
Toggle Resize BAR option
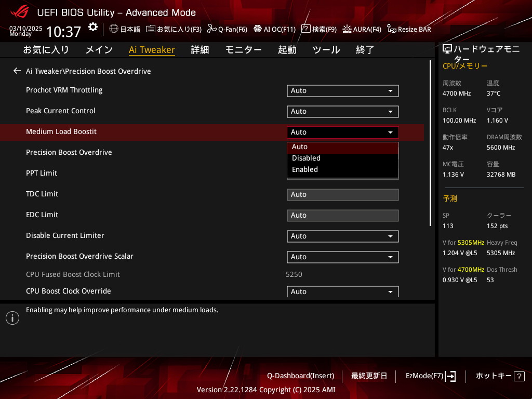(x=409, y=29)
